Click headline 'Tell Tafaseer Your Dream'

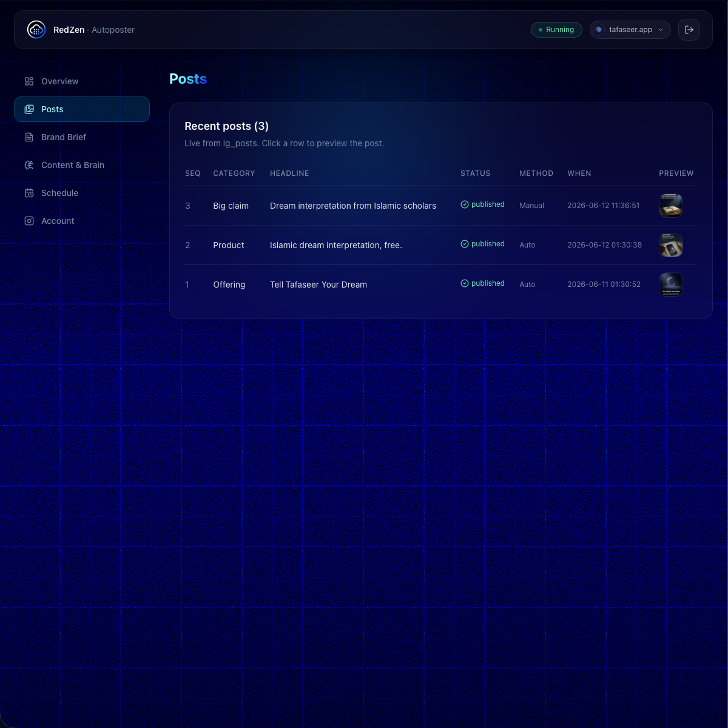pyautogui.click(x=318, y=285)
